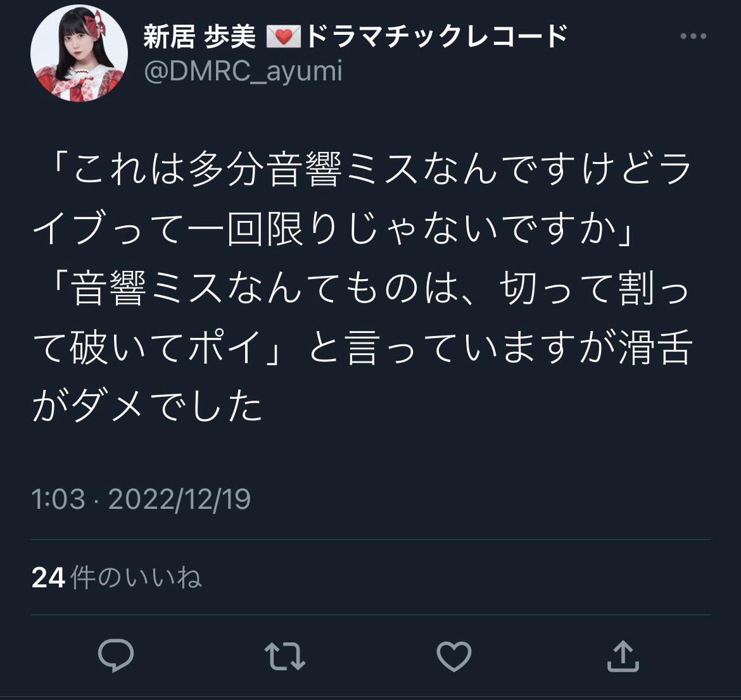Click the display name 新居 歩美

pos(199,36)
